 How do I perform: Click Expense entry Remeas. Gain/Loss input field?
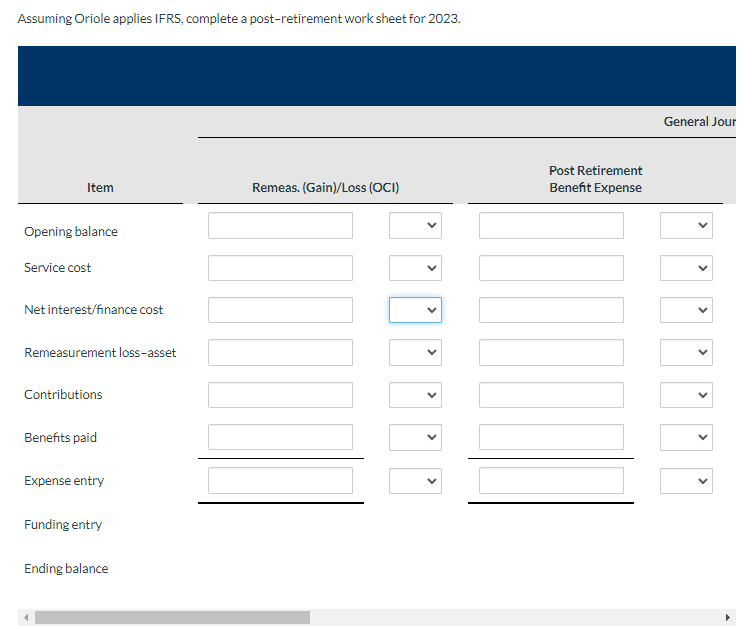[280, 481]
